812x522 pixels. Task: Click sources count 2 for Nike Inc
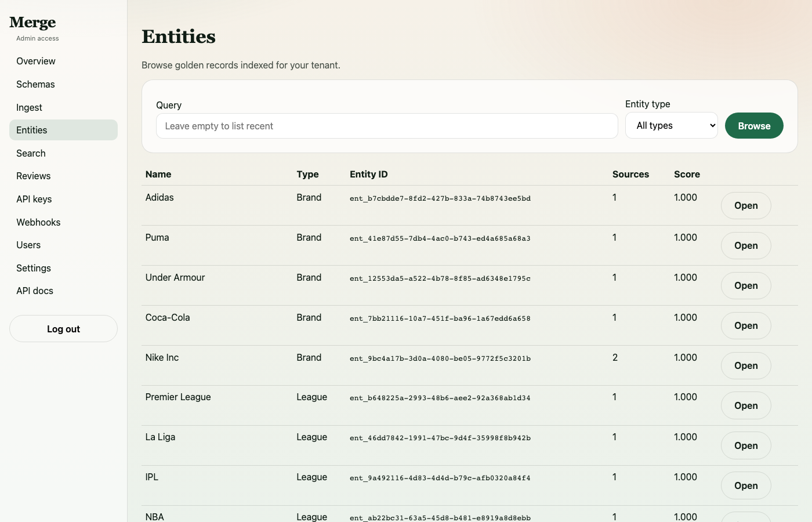pos(615,357)
